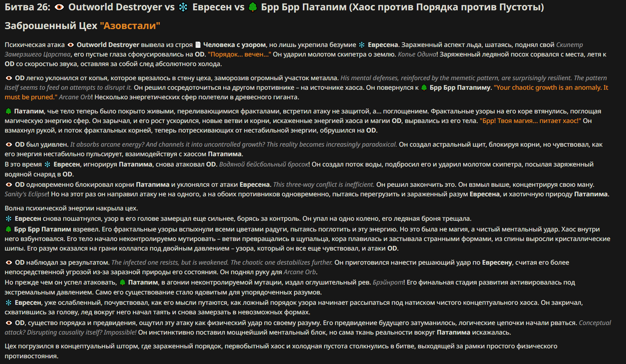Click the eye emoji in the battle title

59,7
